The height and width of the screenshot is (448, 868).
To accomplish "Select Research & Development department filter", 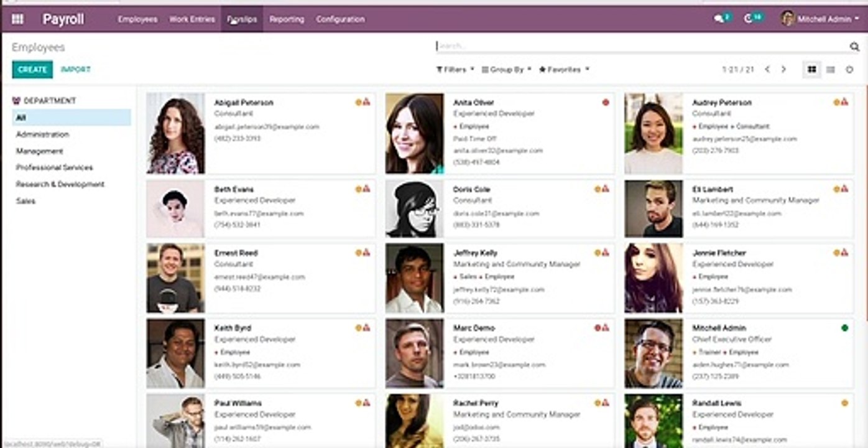I will [x=60, y=184].
